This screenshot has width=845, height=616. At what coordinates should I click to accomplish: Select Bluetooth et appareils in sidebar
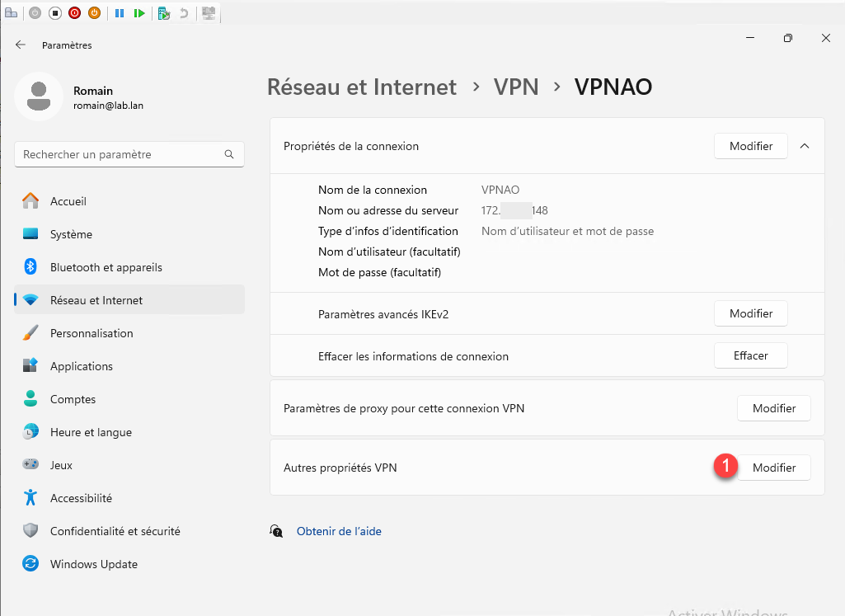[106, 267]
